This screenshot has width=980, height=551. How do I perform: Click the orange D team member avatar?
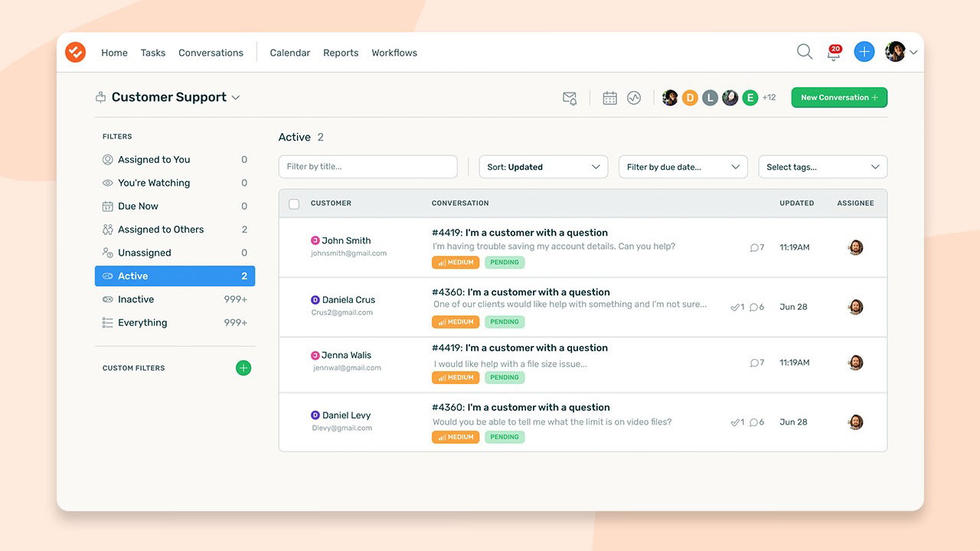(x=690, y=98)
